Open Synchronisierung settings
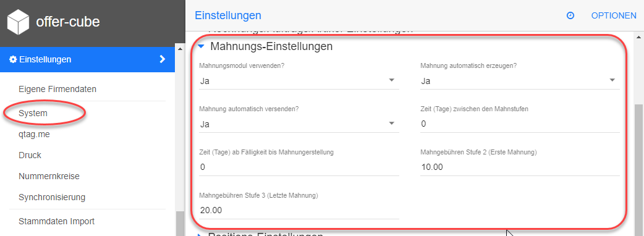644x236 pixels. (x=52, y=197)
